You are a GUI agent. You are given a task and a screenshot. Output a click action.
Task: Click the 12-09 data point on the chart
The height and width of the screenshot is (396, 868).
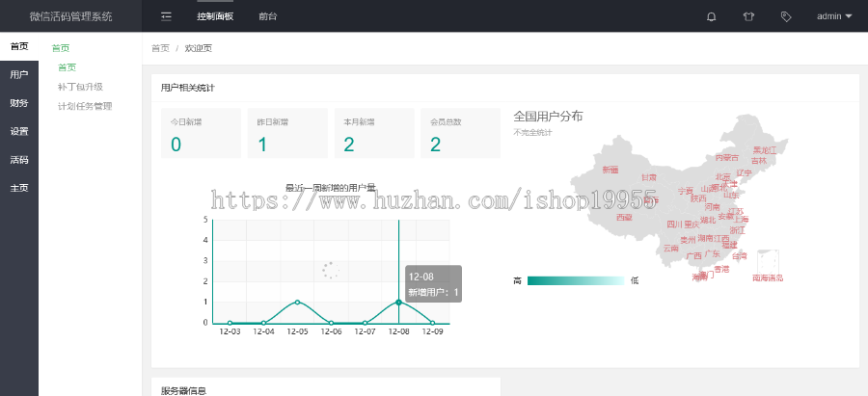[432, 323]
